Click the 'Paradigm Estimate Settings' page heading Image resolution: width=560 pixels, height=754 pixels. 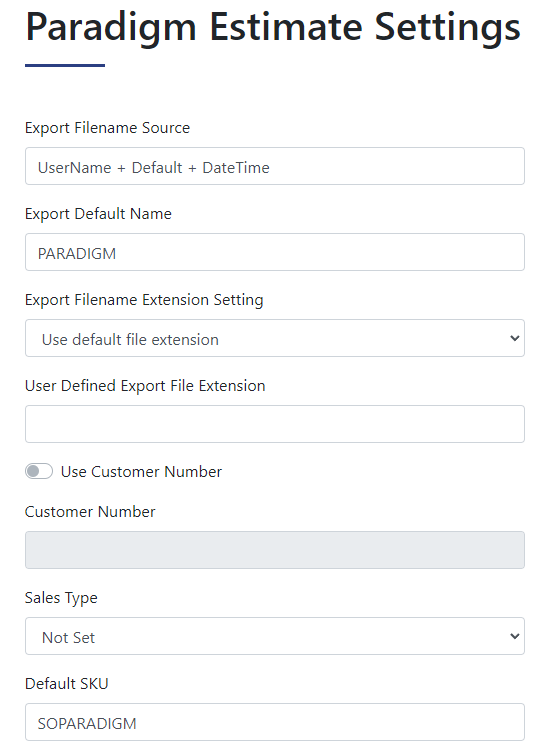273,28
